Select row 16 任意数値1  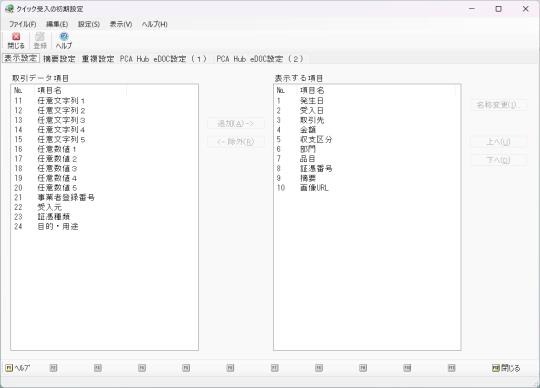104,149
